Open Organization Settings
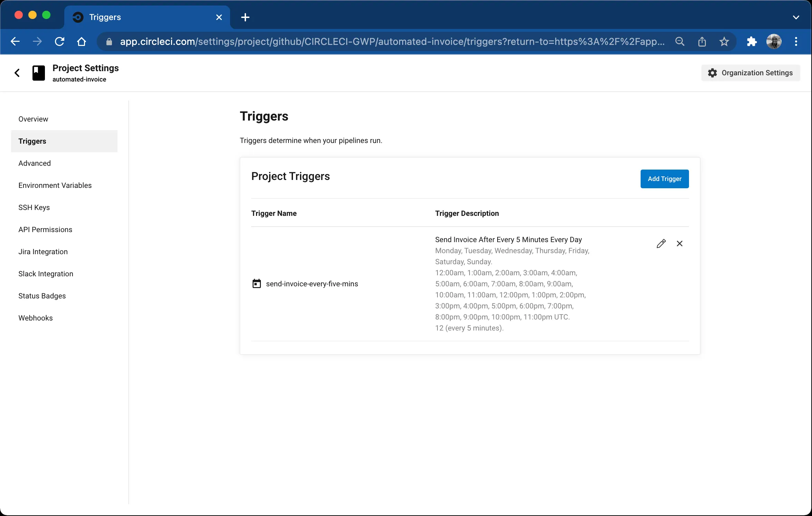812x516 pixels. (750, 73)
